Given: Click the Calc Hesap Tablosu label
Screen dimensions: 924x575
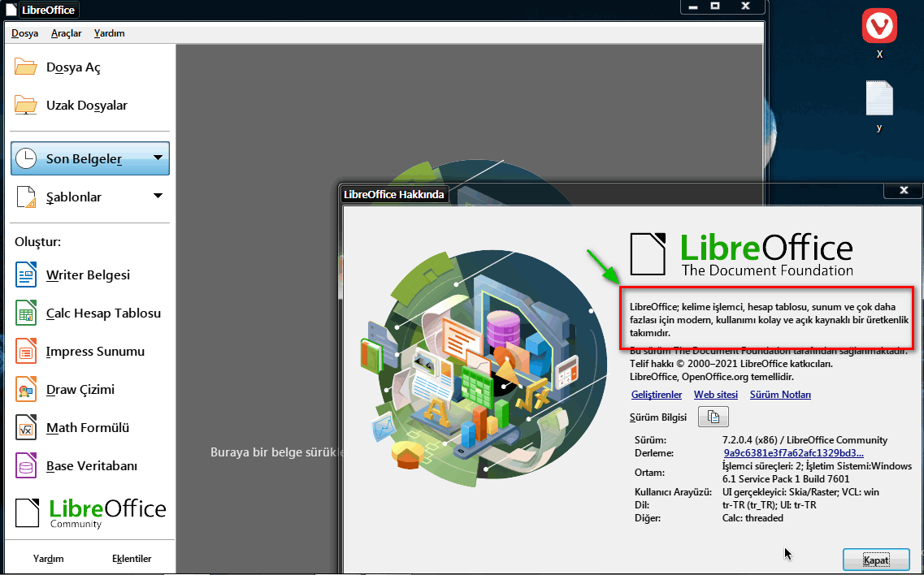Looking at the screenshot, I should pyautogui.click(x=104, y=313).
